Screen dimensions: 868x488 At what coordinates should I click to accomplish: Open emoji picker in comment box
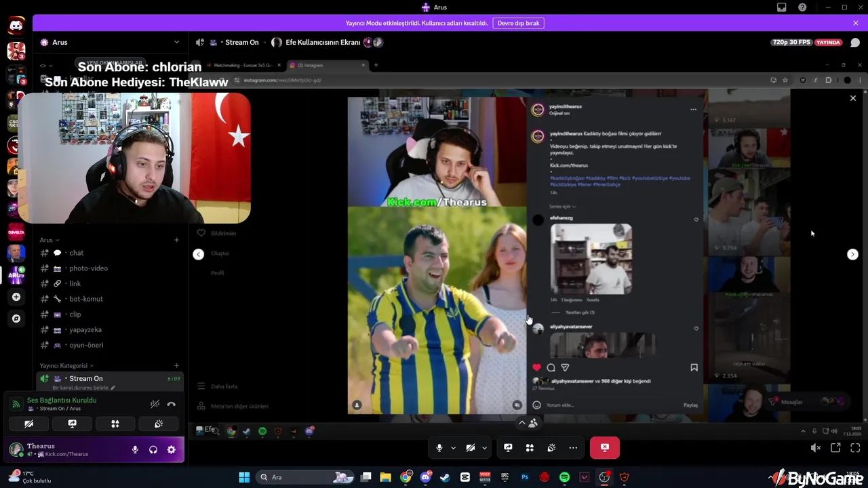pos(536,405)
